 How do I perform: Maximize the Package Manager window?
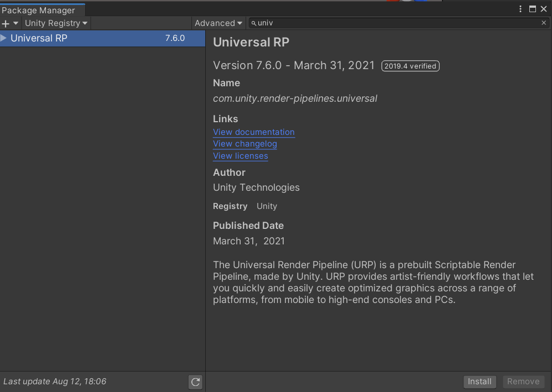[x=532, y=9]
